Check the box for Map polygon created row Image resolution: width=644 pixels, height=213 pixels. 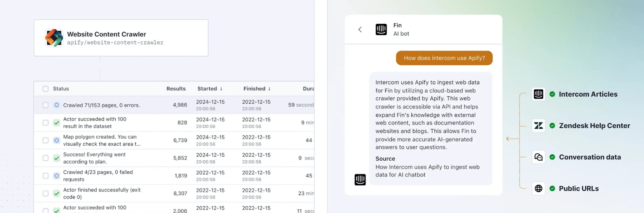(45, 140)
